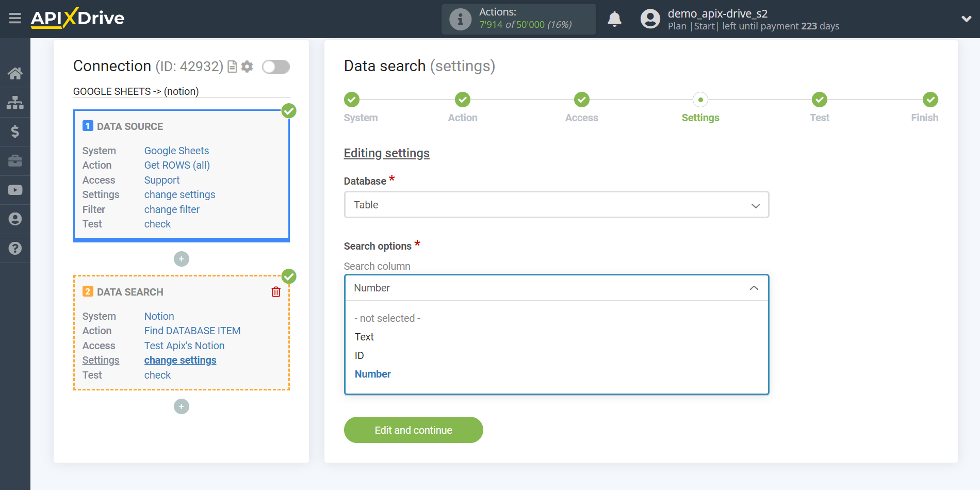Viewport: 980px width, 490px height.
Task: Open the connections sitemap icon
Action: tap(15, 103)
